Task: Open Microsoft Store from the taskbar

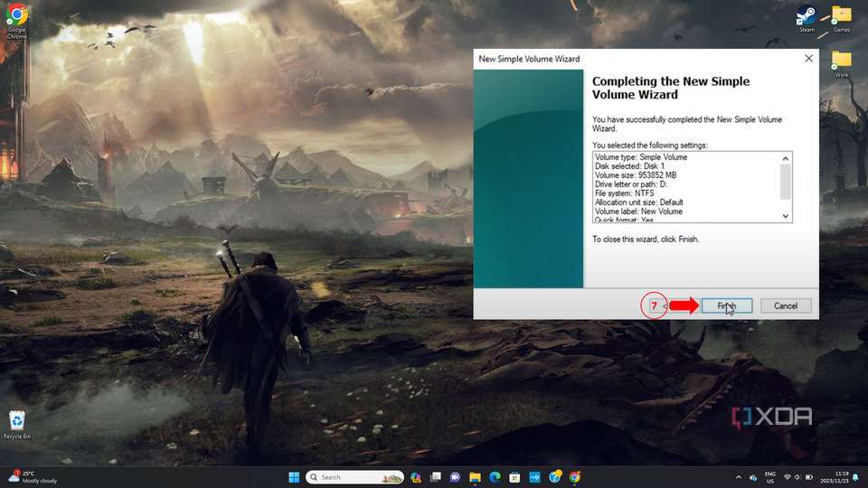Action: [514, 477]
